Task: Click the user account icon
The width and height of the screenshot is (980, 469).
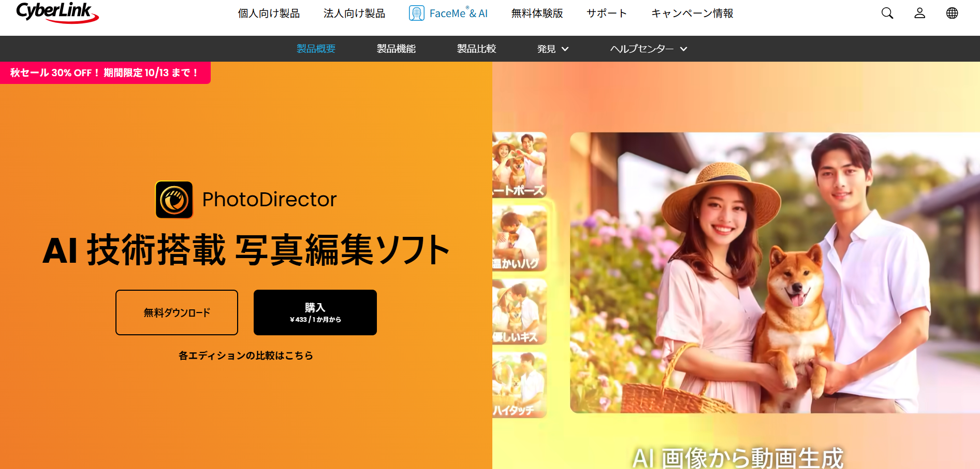Action: tap(919, 13)
